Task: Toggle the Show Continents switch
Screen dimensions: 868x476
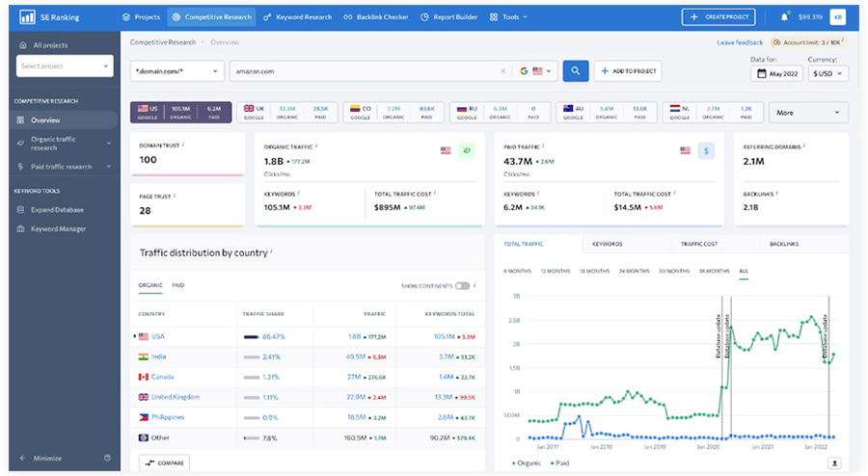Action: click(462, 286)
